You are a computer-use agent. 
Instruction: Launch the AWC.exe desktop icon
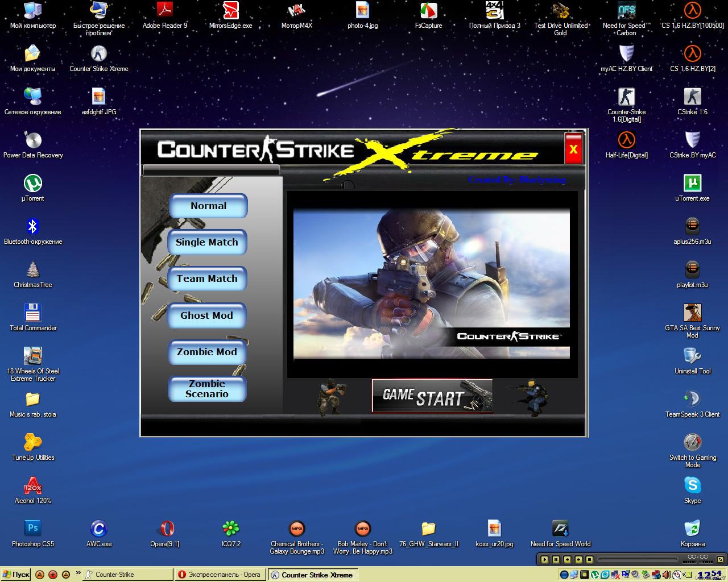tap(99, 534)
